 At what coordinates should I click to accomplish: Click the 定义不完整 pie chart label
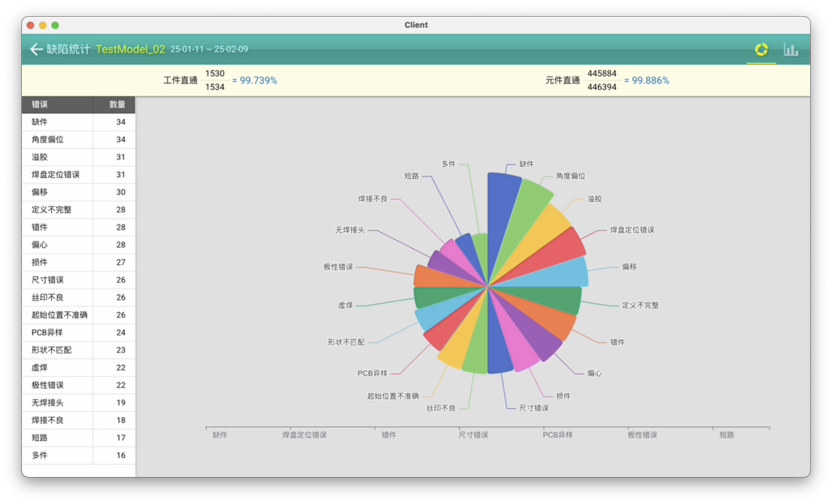pyautogui.click(x=640, y=305)
